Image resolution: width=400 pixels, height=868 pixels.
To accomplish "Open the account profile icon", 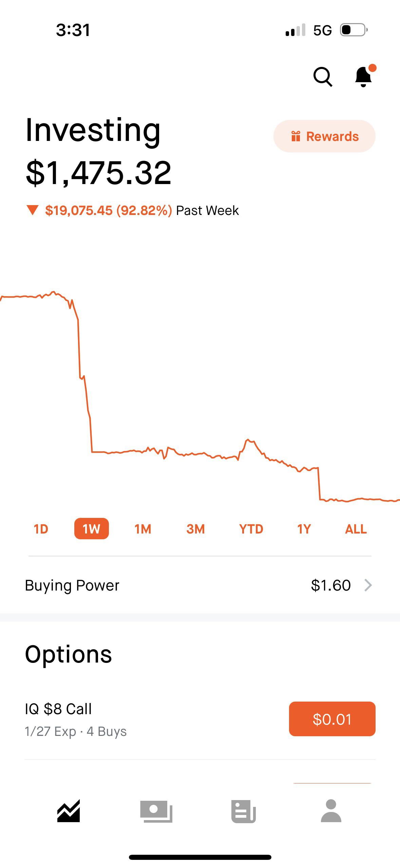I will click(x=331, y=811).
